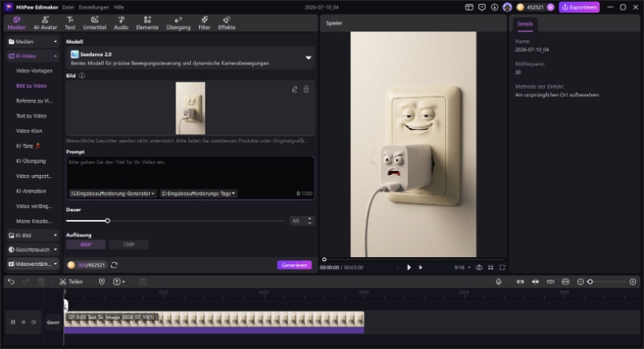
Task: Select 480P resolution
Action: coord(86,244)
